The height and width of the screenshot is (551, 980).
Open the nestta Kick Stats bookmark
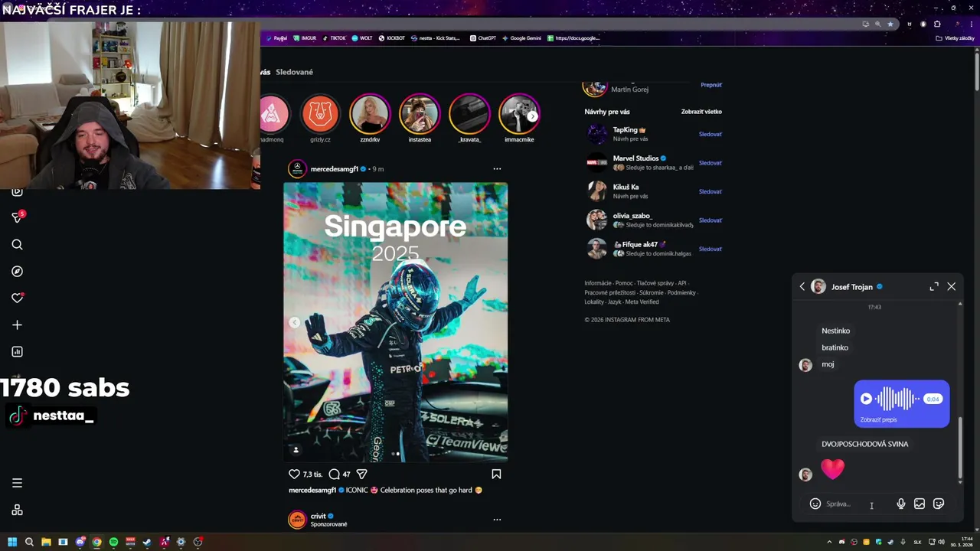tap(436, 37)
